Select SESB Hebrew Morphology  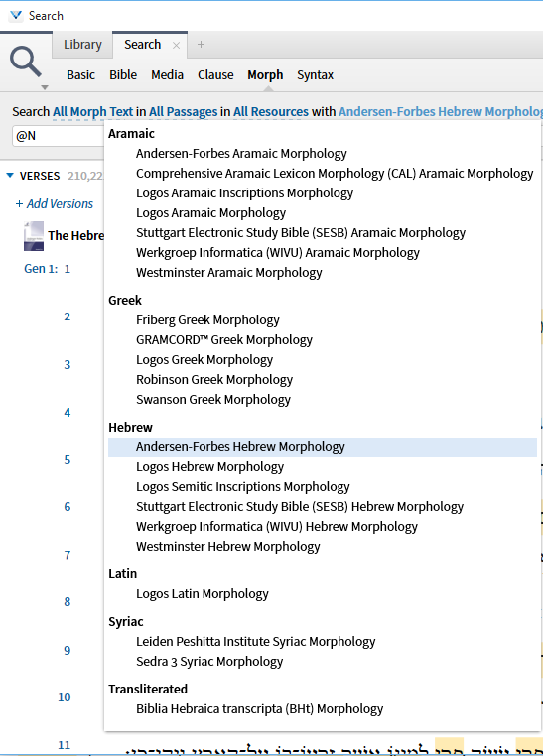[300, 507]
